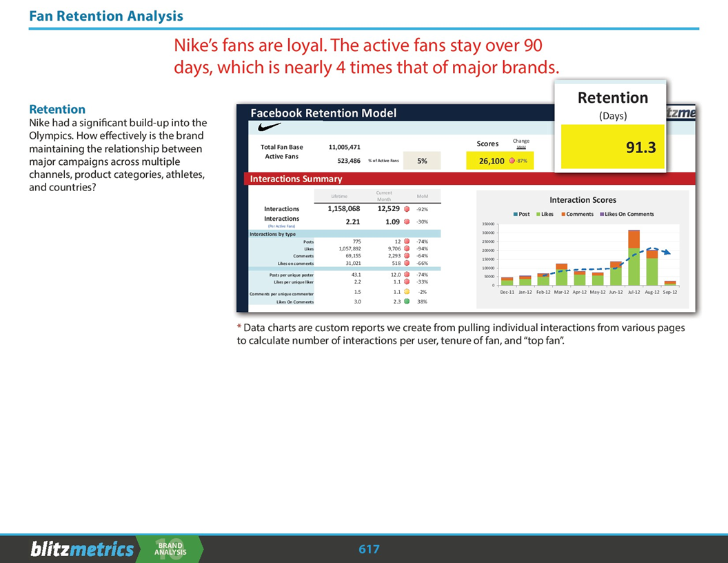Click the yellow 91.3 retention value box

pos(613,147)
